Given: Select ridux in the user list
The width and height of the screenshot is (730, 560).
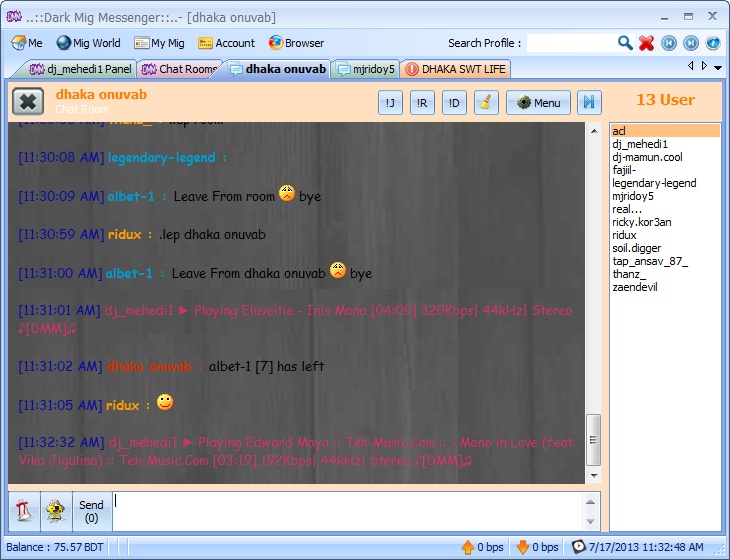Looking at the screenshot, I should (x=665, y=236).
